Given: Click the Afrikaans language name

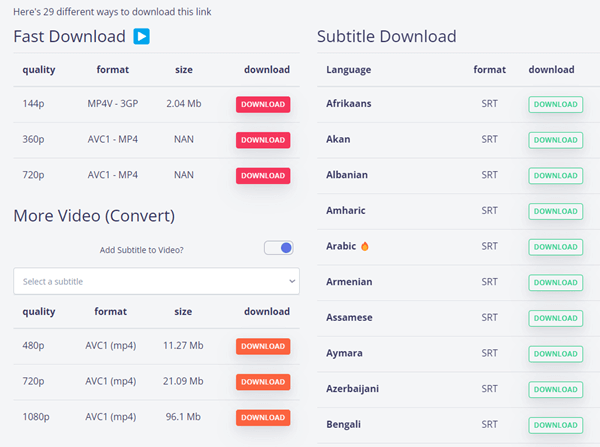Looking at the screenshot, I should [349, 103].
